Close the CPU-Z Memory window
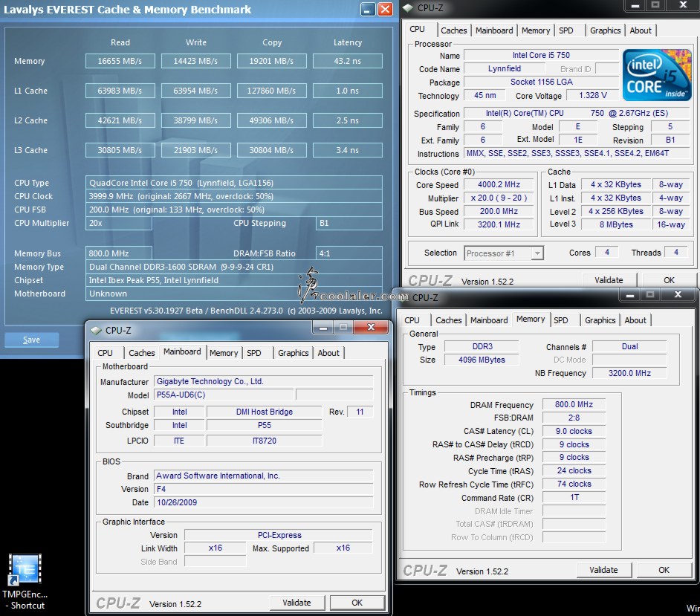The image size is (700, 616). coord(678,294)
